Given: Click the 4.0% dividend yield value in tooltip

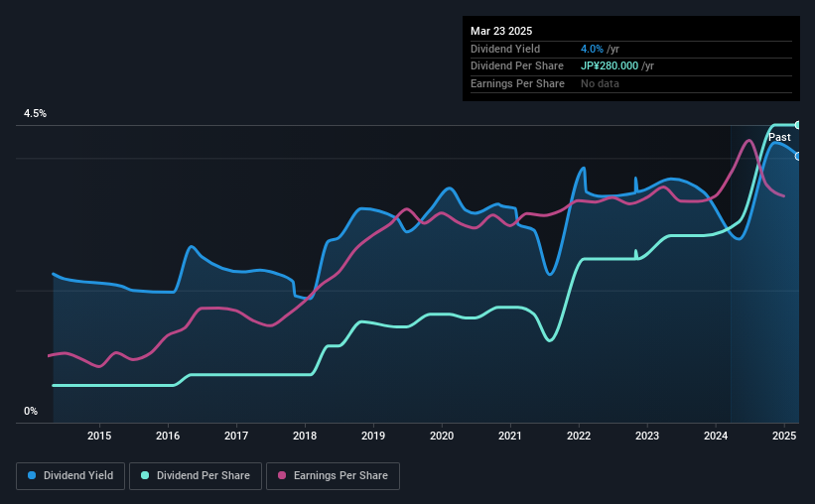Looking at the screenshot, I should tap(592, 49).
